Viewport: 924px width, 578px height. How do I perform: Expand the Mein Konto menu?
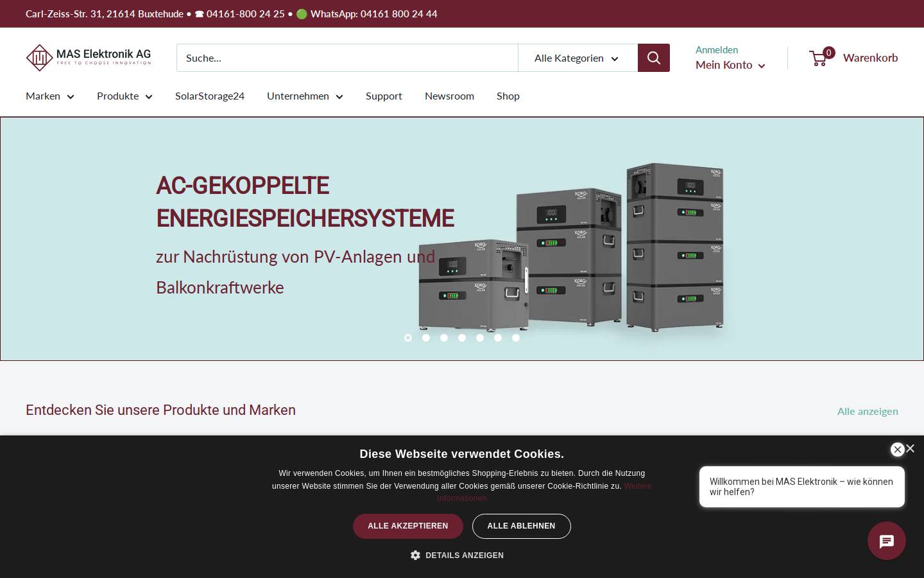click(730, 65)
